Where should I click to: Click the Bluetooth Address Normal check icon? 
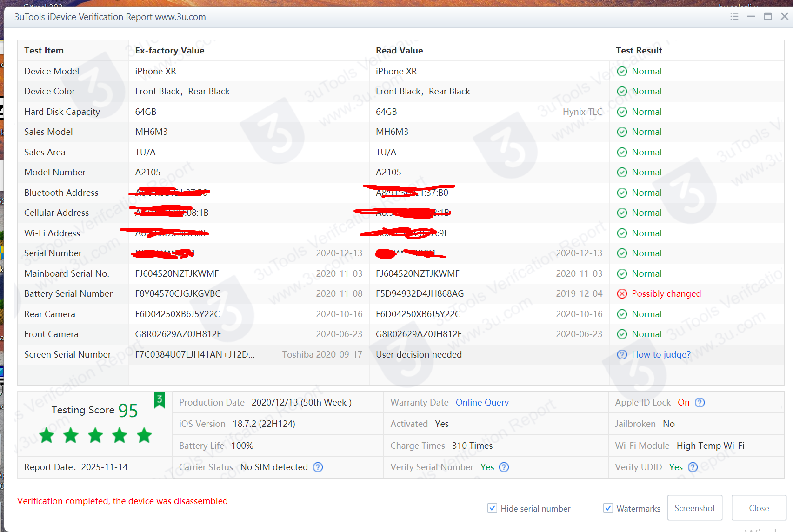(622, 193)
